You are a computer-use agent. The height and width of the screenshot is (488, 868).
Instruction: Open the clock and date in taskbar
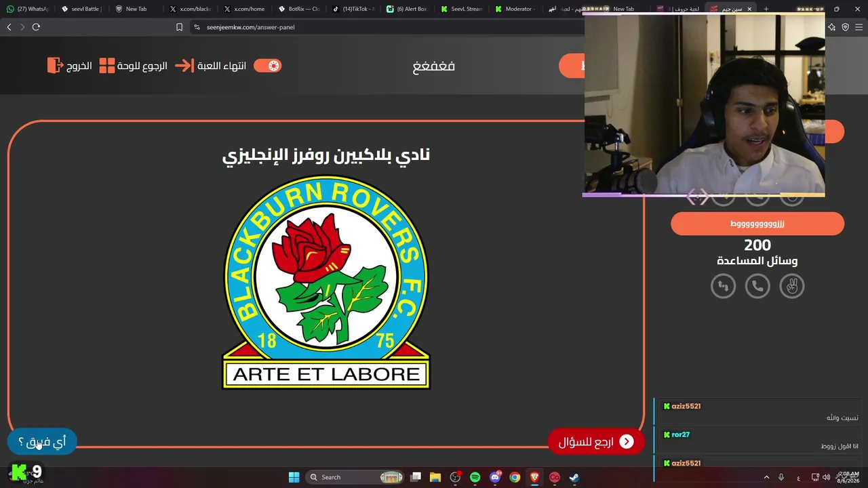pos(848,477)
